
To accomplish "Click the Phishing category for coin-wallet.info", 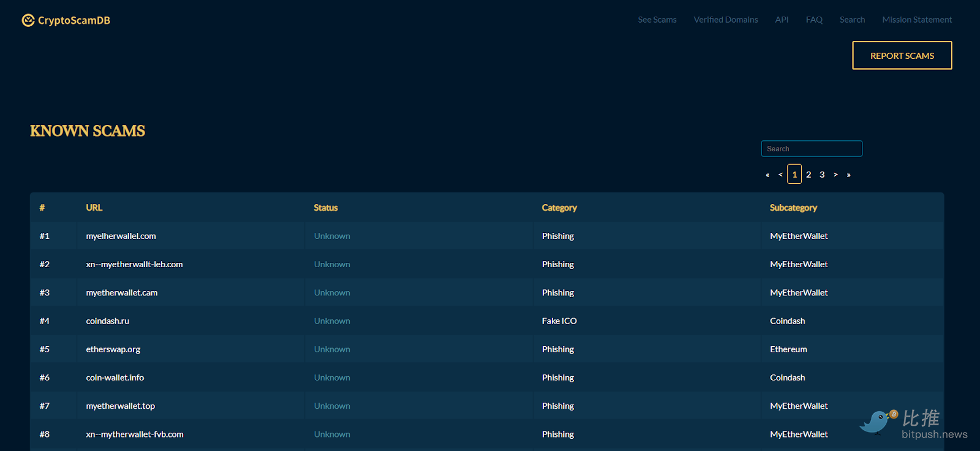I will 558,377.
